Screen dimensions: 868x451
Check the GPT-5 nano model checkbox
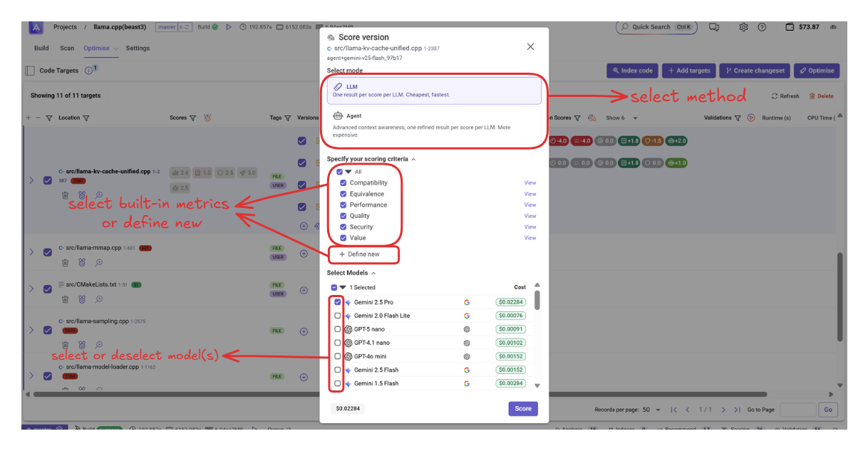(338, 329)
